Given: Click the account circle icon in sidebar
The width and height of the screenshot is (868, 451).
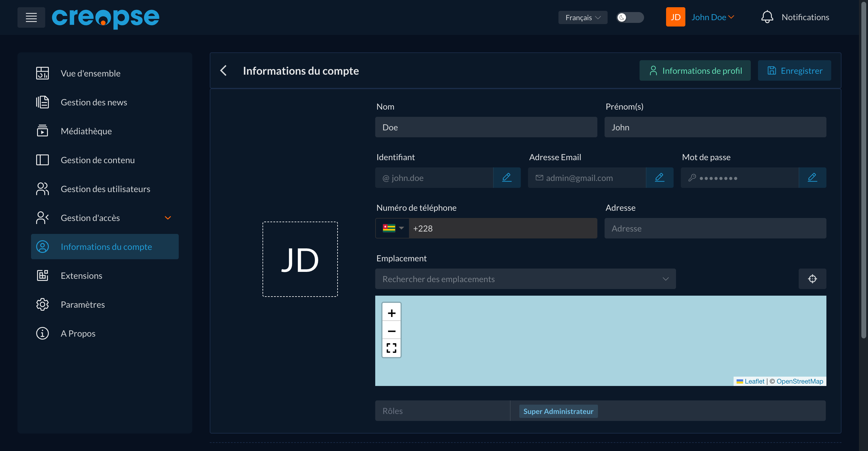Looking at the screenshot, I should pyautogui.click(x=42, y=247).
